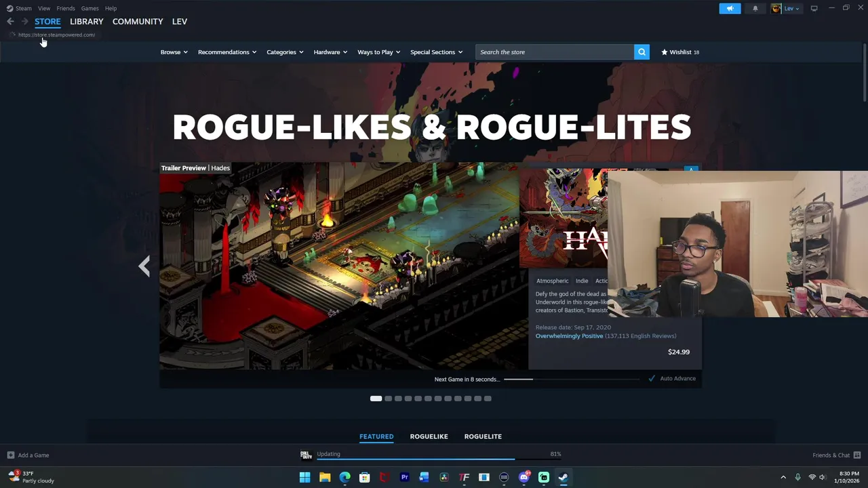Open Microsoft Word from the taskbar
The height and width of the screenshot is (488, 868).
(425, 477)
